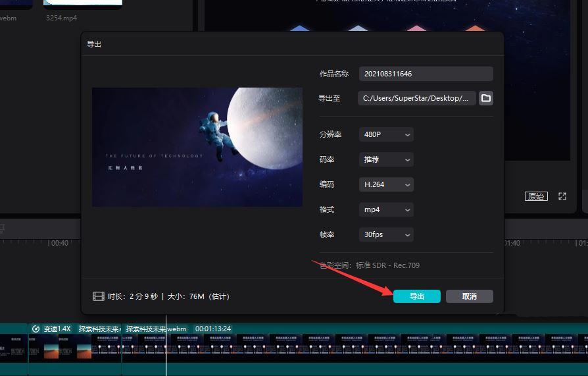This screenshot has width=588, height=376.
Task: Click the speed icon on the 变速1.4X clip
Action: pos(36,329)
